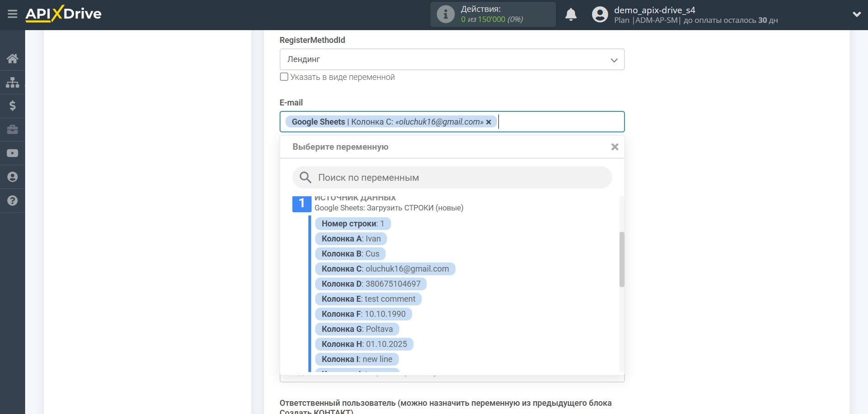Expand account menu chevron at top right
868x414 pixels.
click(857, 15)
